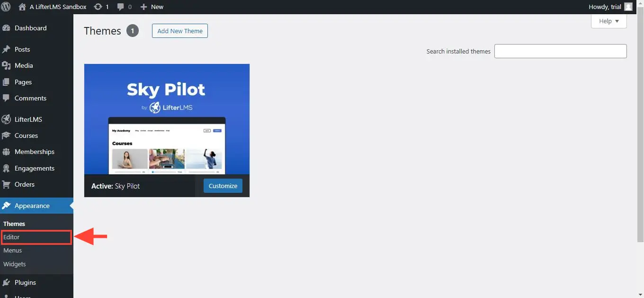Click the user avatar next to Howdy, trial
Screen dimensions: 644x298
click(x=628, y=7)
